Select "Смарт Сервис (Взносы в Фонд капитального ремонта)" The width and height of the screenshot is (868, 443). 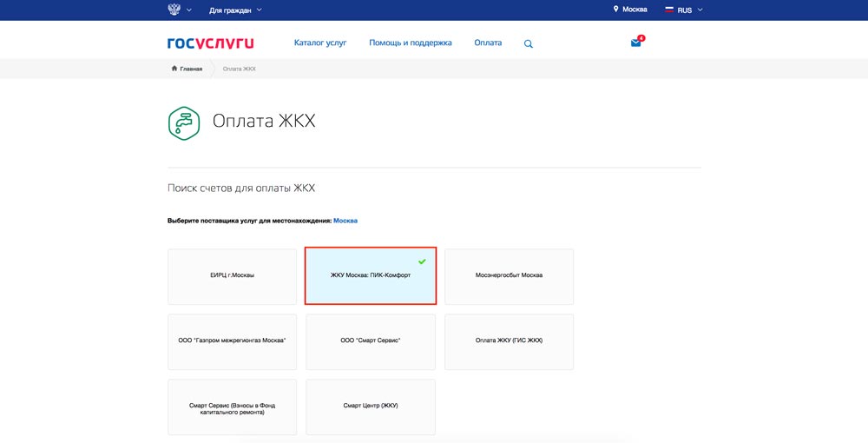[x=232, y=407]
